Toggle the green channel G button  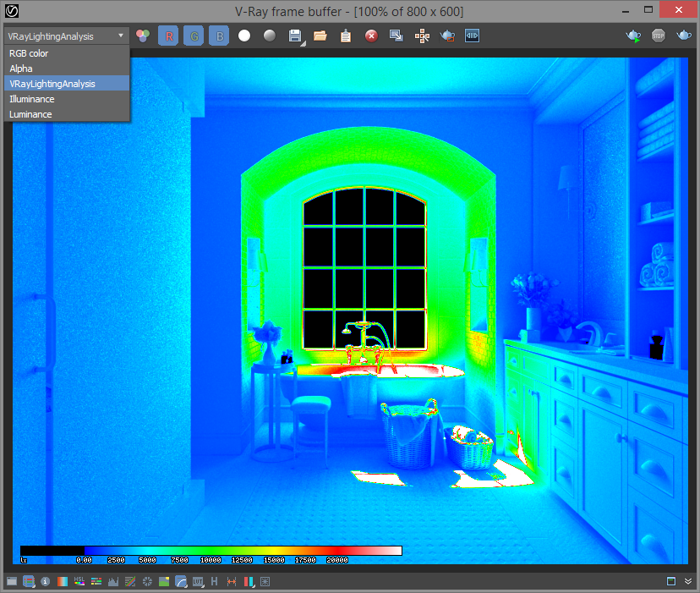(x=194, y=36)
